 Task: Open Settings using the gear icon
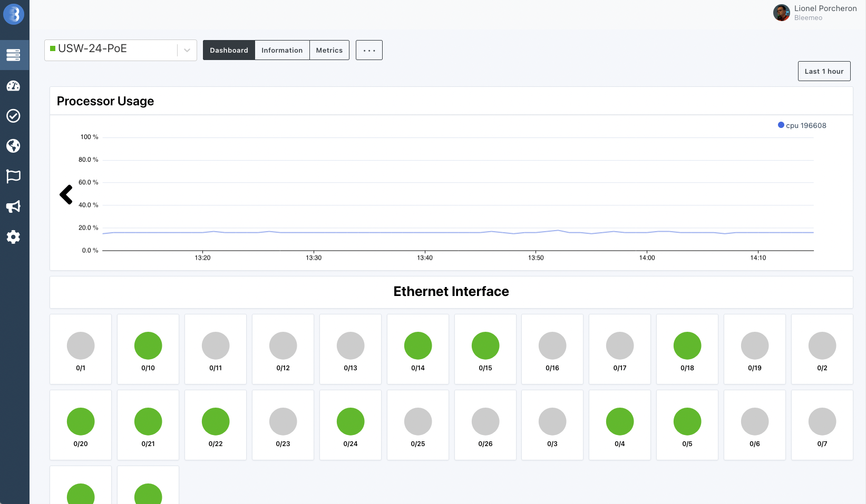pyautogui.click(x=14, y=237)
